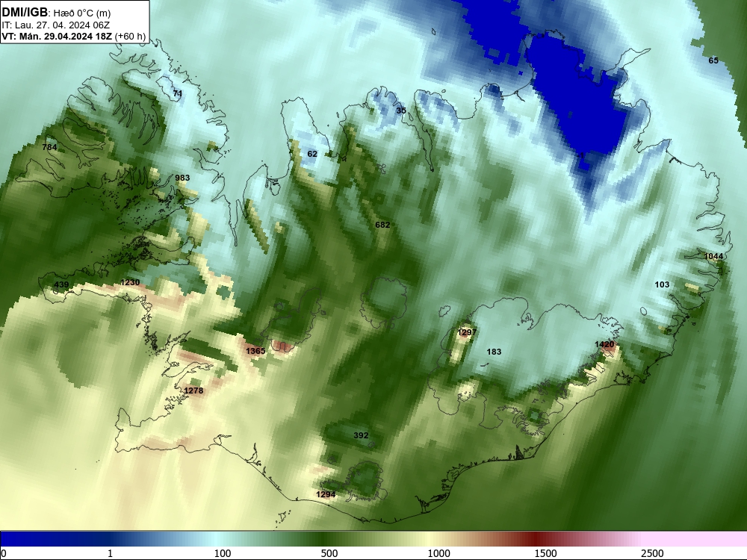Screen dimensions: 747x560
Task: Click the 1500 label on the color scale
Action: click(545, 553)
